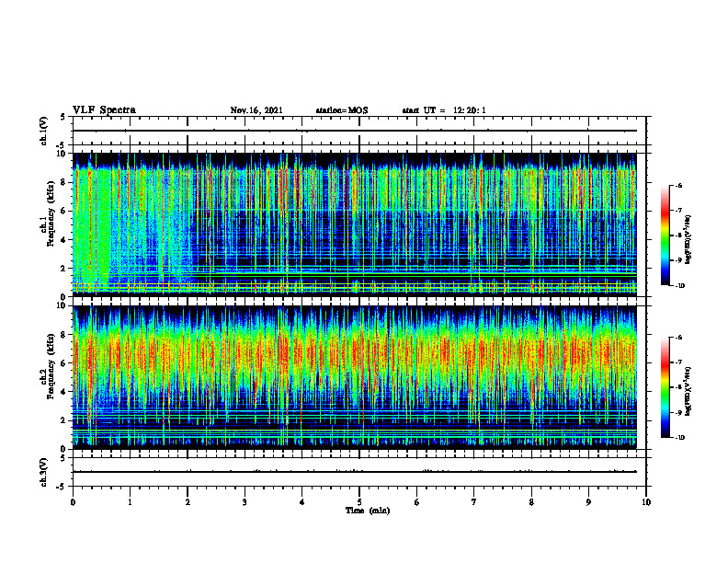Image resolution: width=728 pixels, height=563 pixels.
Task: Click the "6" tick on the time axis
Action: (x=416, y=502)
